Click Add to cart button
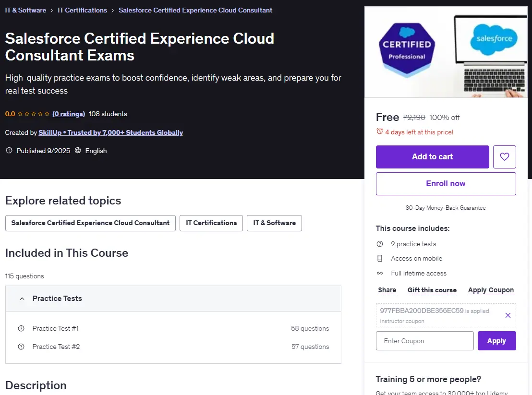The width and height of the screenshot is (532, 395). click(432, 156)
